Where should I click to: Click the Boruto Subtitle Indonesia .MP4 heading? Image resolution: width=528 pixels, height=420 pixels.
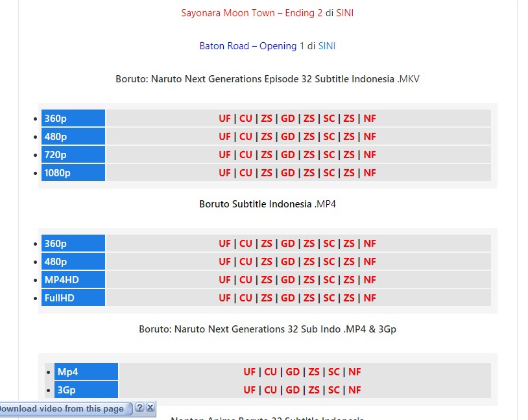point(267,204)
